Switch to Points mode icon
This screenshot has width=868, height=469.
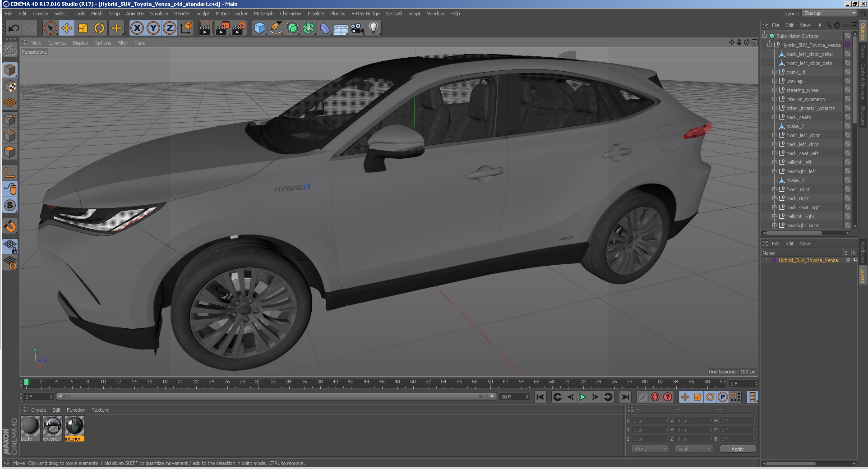(x=10, y=120)
